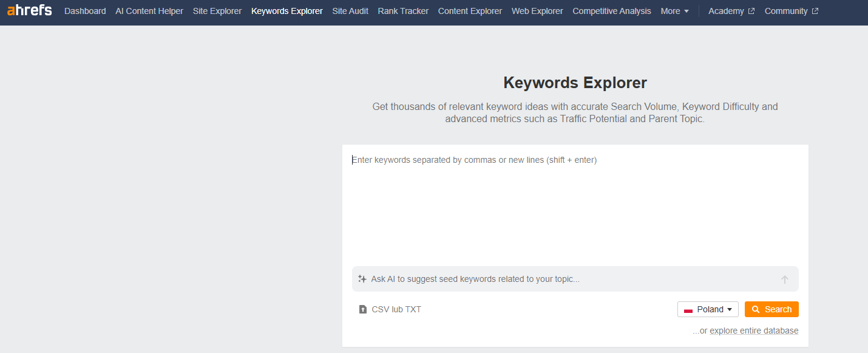Open the Poland country dropdown
The image size is (868, 353).
coord(708,309)
